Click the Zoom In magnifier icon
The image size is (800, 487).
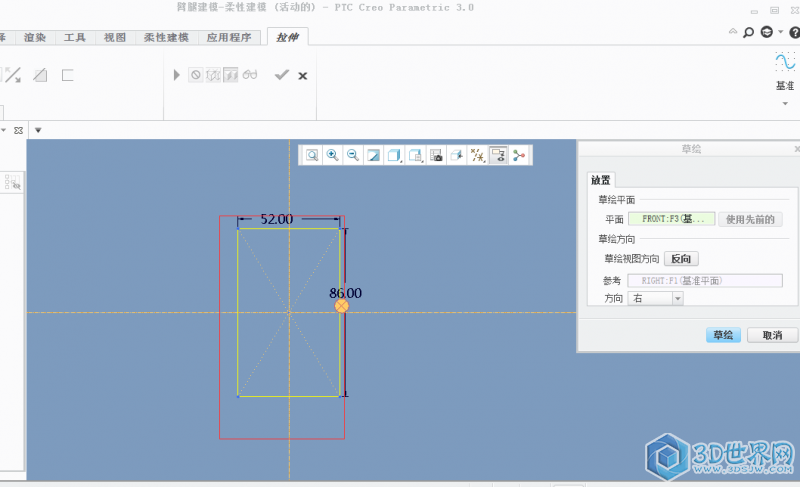coord(332,155)
